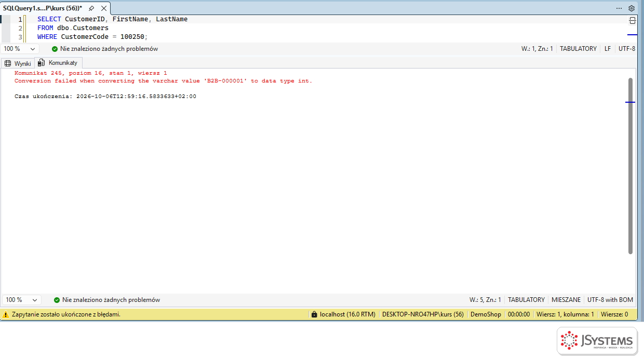Screen dimensions: 644x359
Task: Click the yellow warning icon in status bar
Action: 6,314
